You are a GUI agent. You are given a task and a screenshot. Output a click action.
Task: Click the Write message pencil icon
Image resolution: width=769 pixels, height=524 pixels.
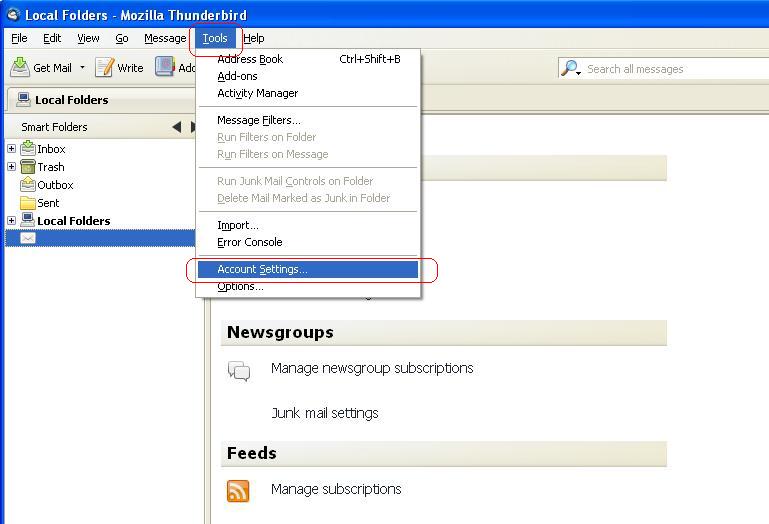pos(104,68)
